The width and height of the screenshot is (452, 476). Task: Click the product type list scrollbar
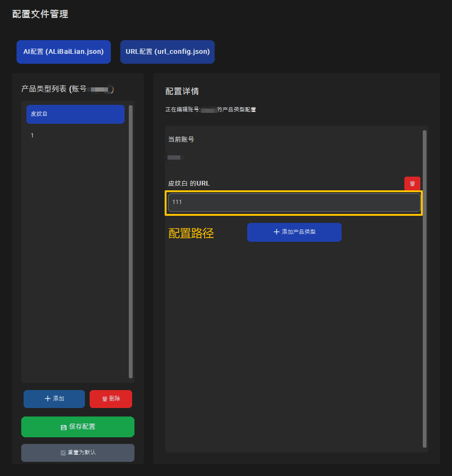(x=131, y=241)
